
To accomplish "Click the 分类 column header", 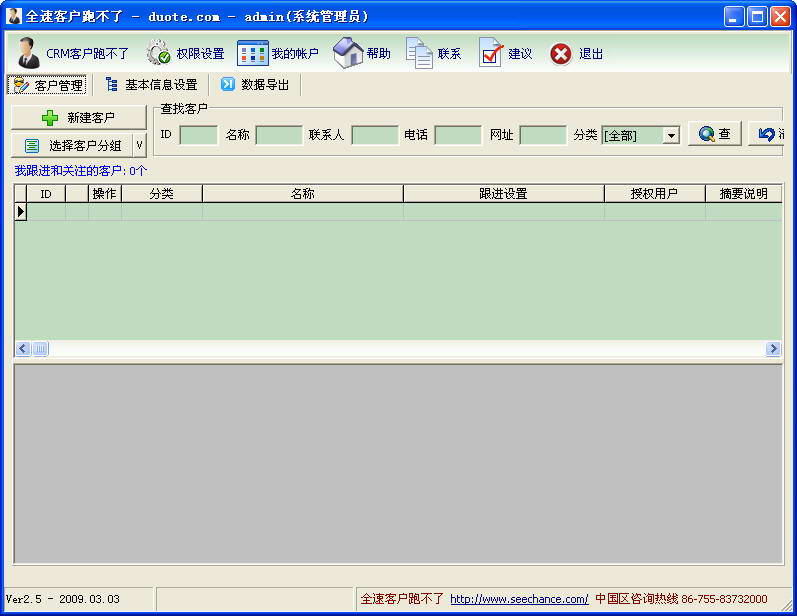I will coord(162,194).
